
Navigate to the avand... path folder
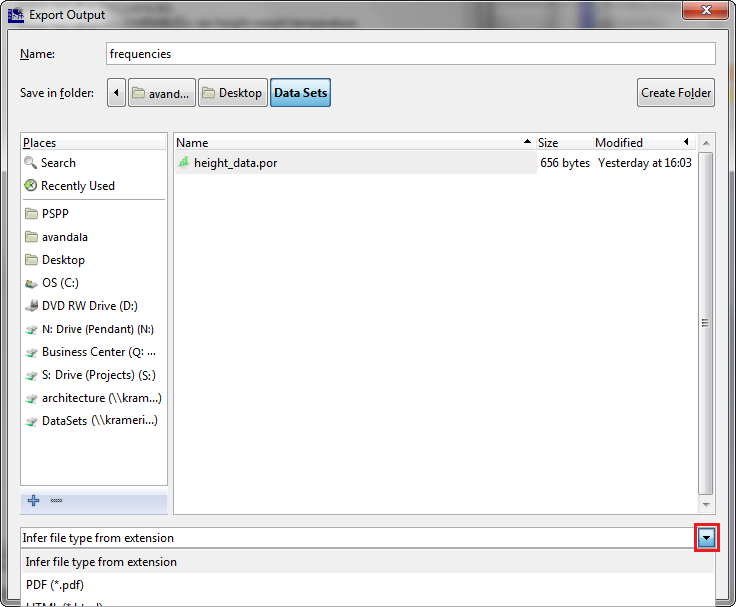coord(162,92)
